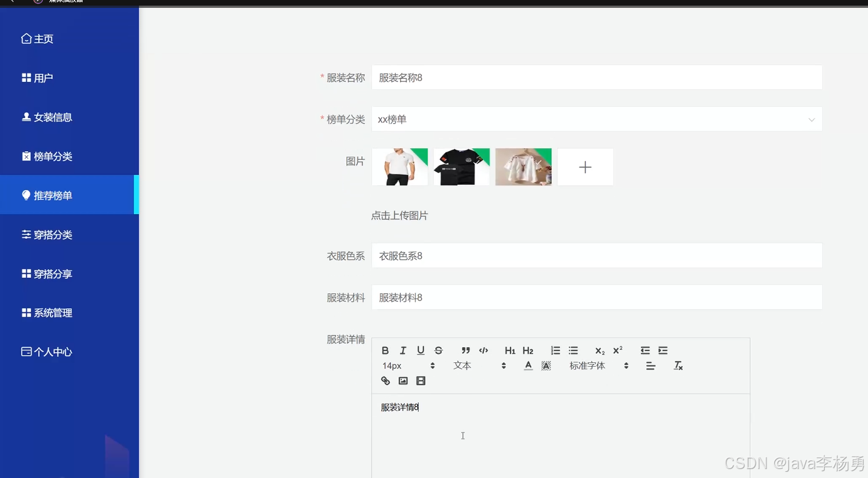Apply italic formatting in the editor

[x=403, y=350]
